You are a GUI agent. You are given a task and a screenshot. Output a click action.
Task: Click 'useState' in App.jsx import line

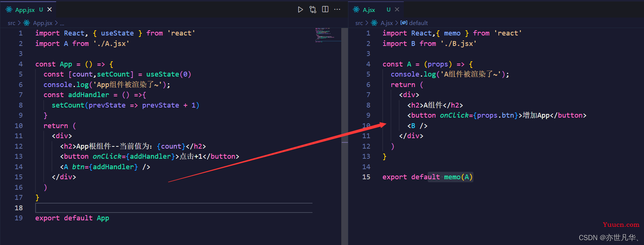pyautogui.click(x=117, y=33)
